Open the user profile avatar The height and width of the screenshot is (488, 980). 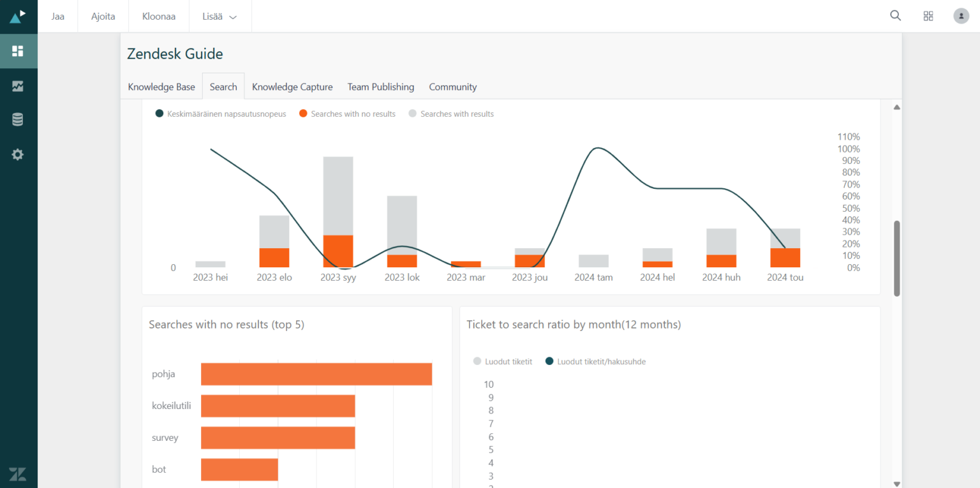[x=961, y=16]
